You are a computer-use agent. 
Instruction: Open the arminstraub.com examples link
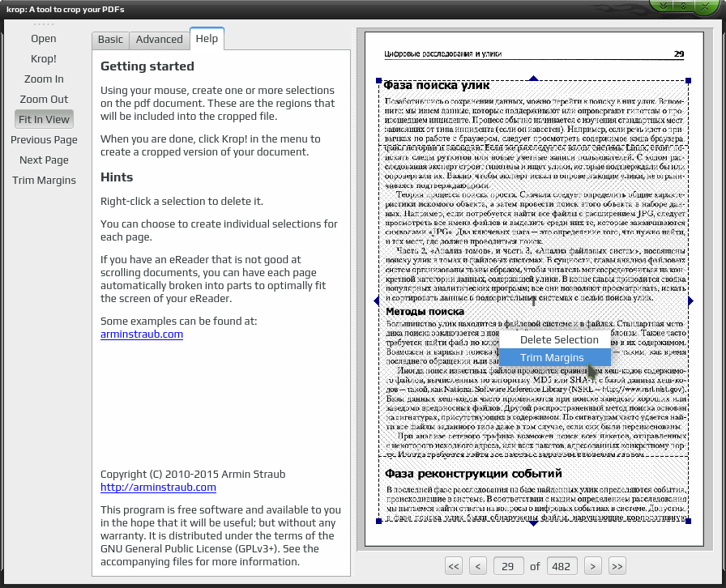click(142, 334)
